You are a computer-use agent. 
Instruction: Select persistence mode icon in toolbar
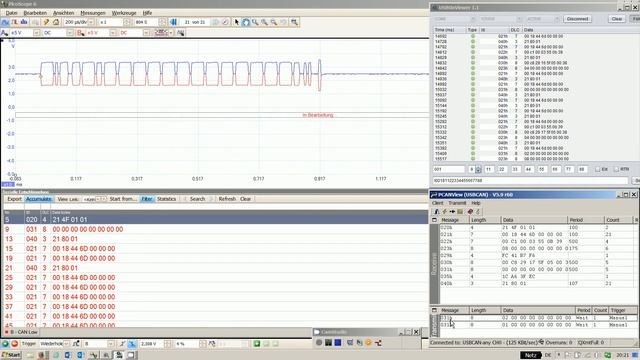click(x=15, y=22)
